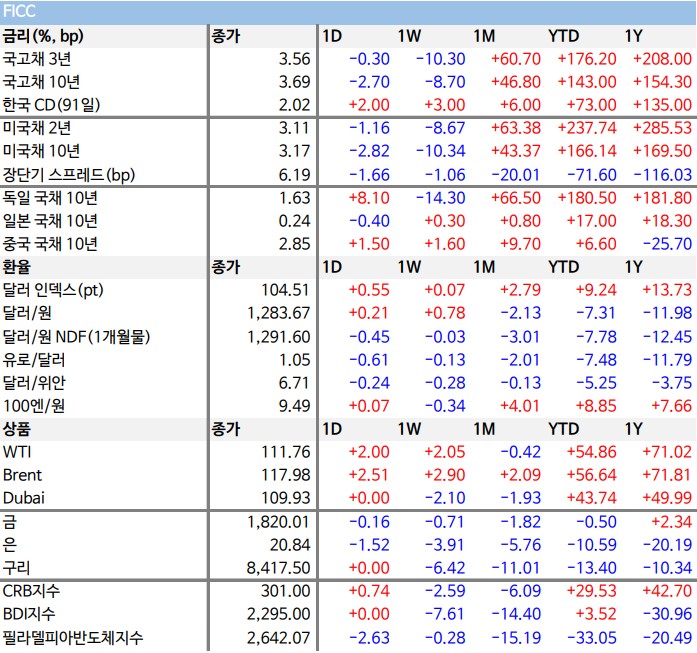This screenshot has height=653, width=697.
Task: Select the 중국 국채 10년 row label
Action: 50,244
